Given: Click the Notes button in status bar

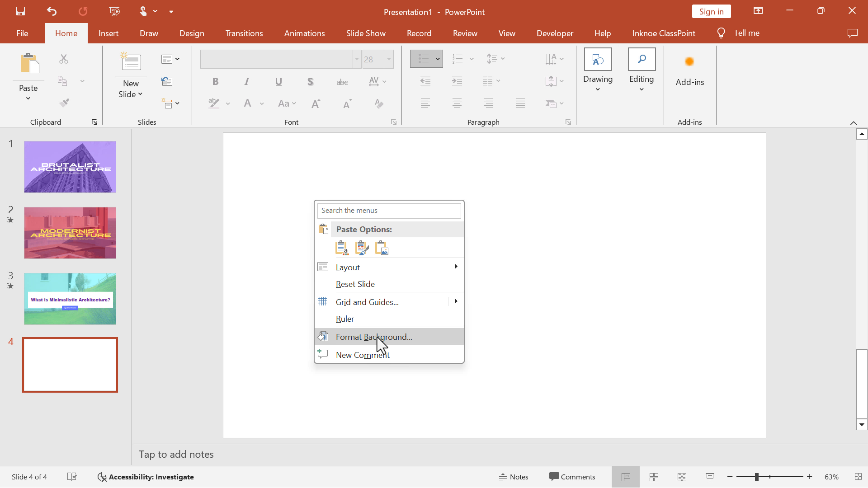Looking at the screenshot, I should 514,477.
